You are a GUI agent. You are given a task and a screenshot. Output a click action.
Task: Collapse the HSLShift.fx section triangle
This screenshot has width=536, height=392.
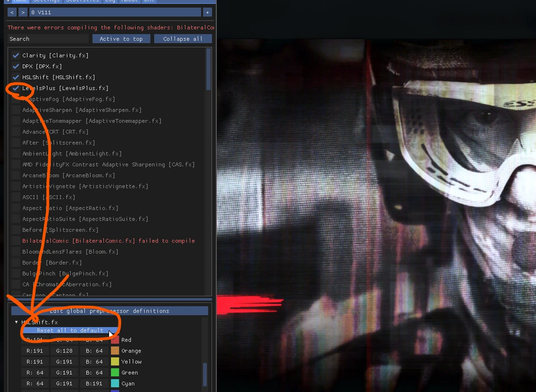pos(16,322)
